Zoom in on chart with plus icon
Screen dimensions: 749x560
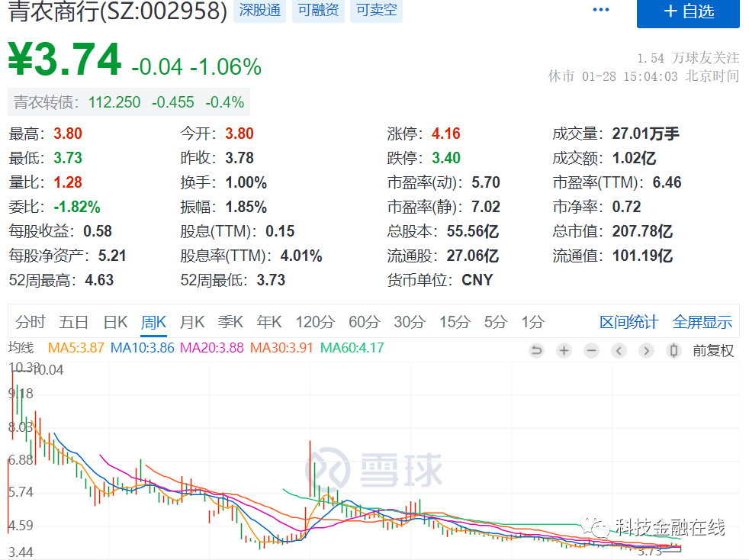[x=564, y=350]
